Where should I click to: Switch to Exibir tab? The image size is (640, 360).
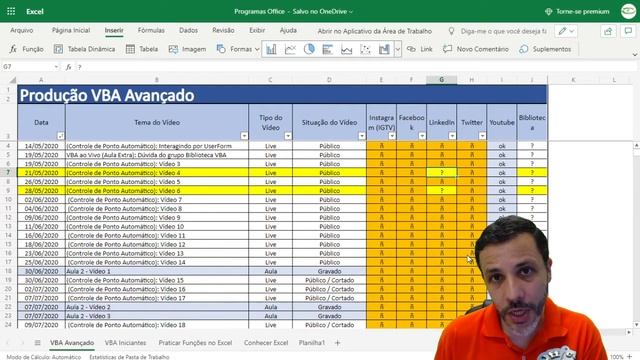[257, 30]
